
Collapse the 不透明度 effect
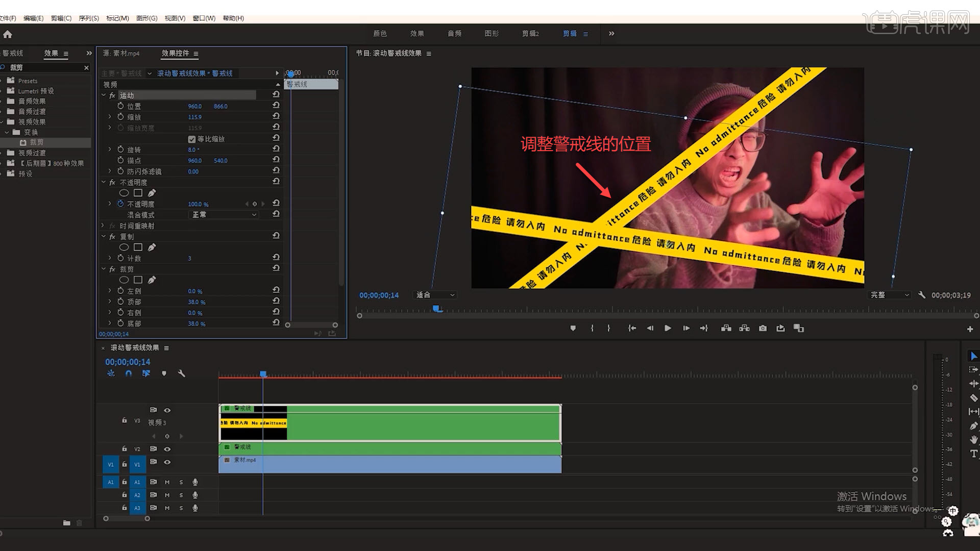point(104,182)
